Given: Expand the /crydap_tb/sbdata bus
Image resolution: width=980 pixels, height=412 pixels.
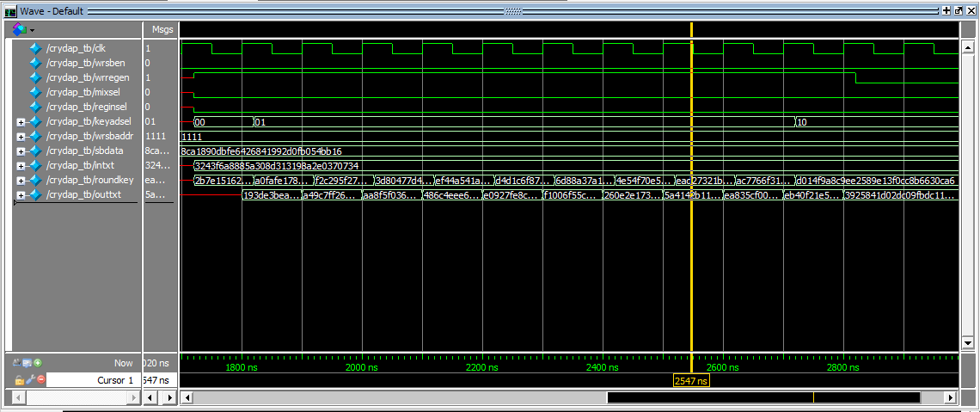Looking at the screenshot, I should click(x=21, y=151).
